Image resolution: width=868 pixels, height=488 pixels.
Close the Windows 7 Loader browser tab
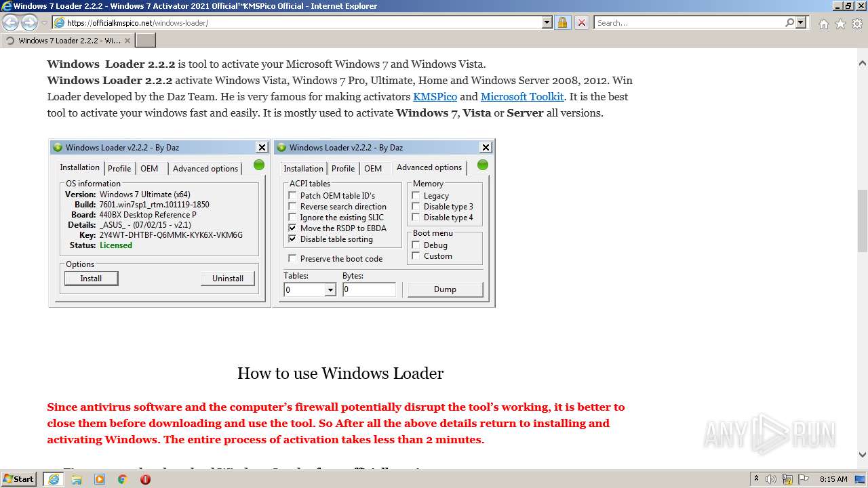(127, 41)
